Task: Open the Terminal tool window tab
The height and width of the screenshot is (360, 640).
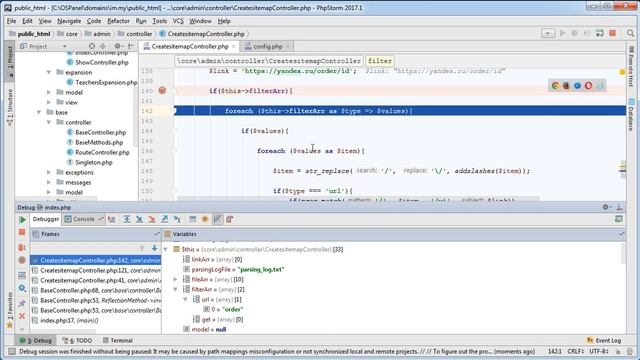Action: pyautogui.click(x=118, y=340)
